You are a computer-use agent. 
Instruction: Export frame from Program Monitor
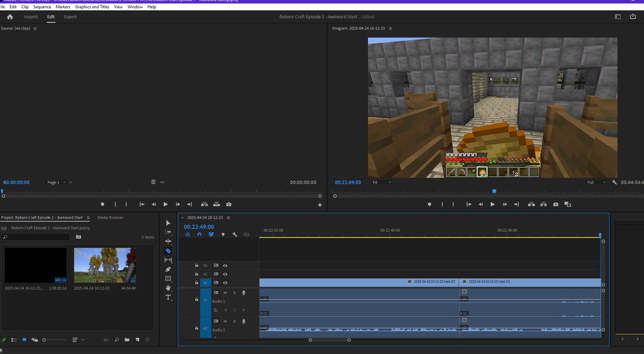[555, 204]
